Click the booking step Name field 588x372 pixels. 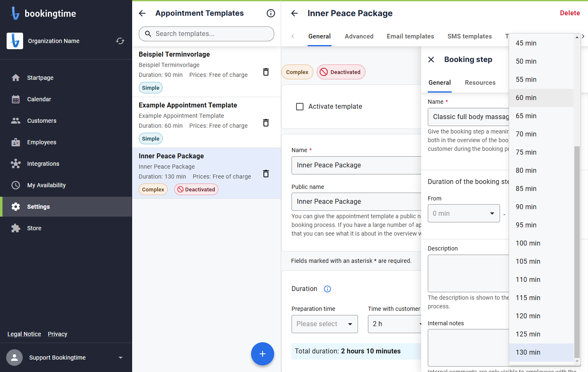[468, 117]
